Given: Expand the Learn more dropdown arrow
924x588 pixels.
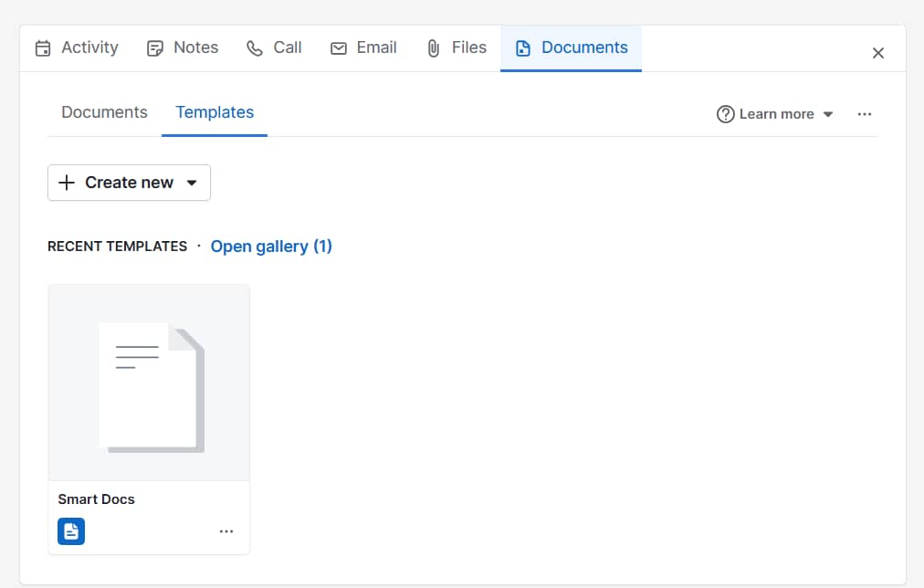Looking at the screenshot, I should point(828,114).
